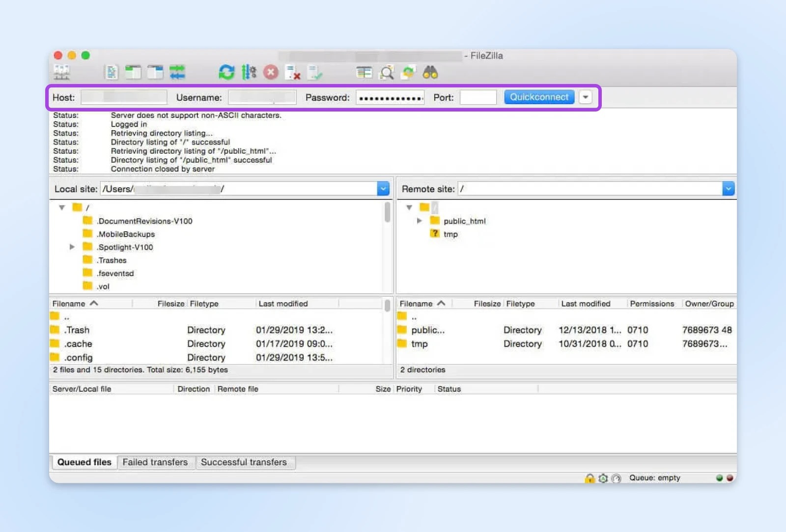Viewport: 786px width, 532px height.
Task: Switch to Successful transfers tab
Action: click(x=244, y=462)
